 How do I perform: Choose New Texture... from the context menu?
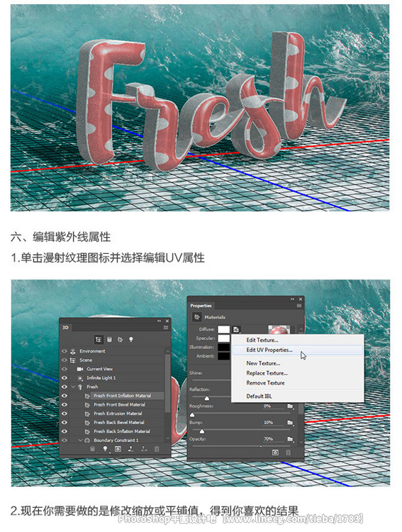[x=263, y=363]
